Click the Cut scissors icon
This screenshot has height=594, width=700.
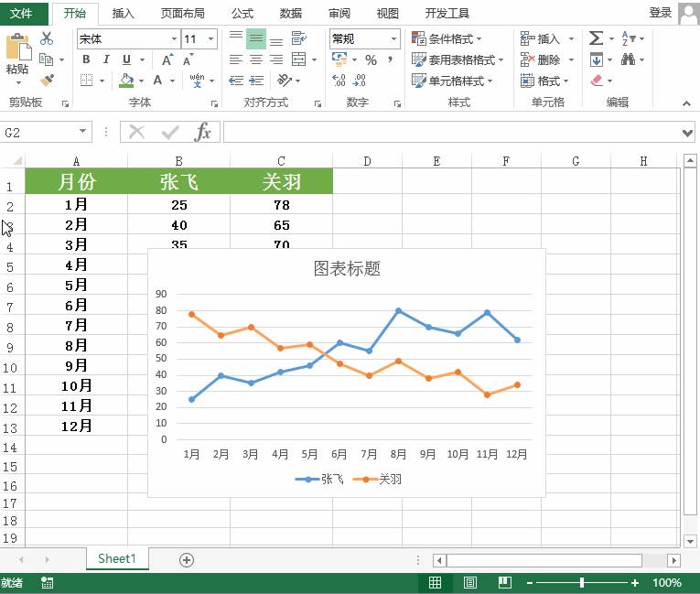click(x=46, y=38)
